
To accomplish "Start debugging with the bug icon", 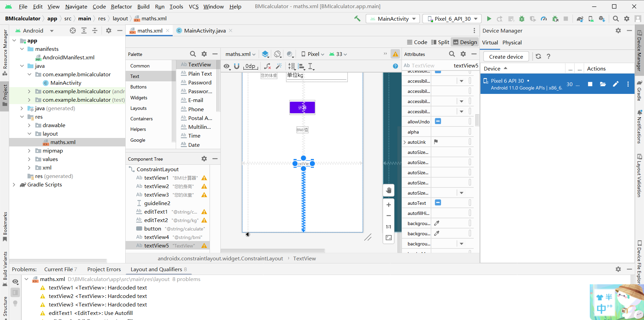I will click(522, 19).
